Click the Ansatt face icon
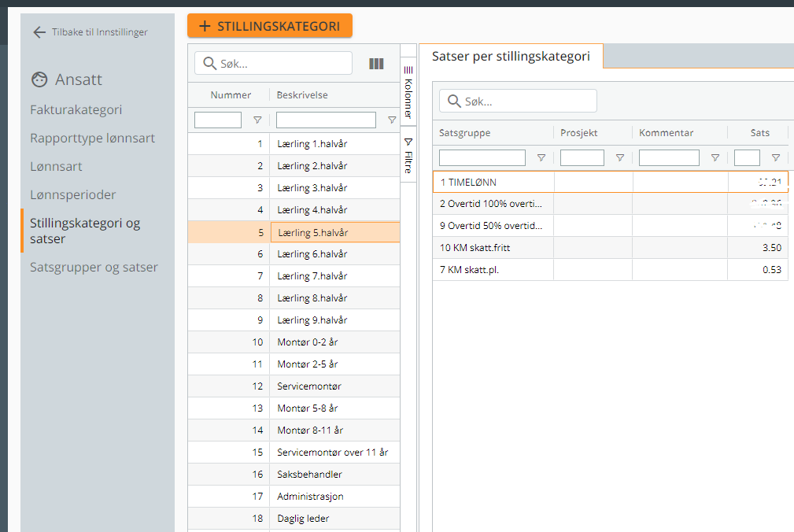794x532 pixels. tap(39, 79)
